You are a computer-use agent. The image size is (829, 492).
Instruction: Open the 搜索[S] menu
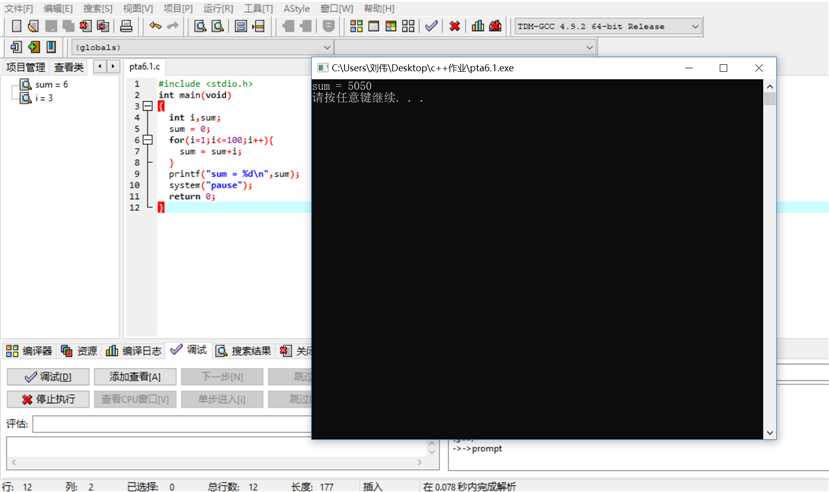click(98, 8)
